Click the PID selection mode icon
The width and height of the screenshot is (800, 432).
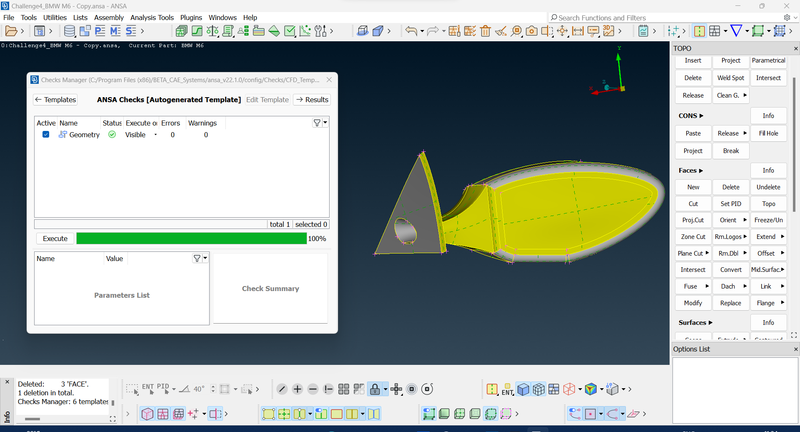coord(163,389)
